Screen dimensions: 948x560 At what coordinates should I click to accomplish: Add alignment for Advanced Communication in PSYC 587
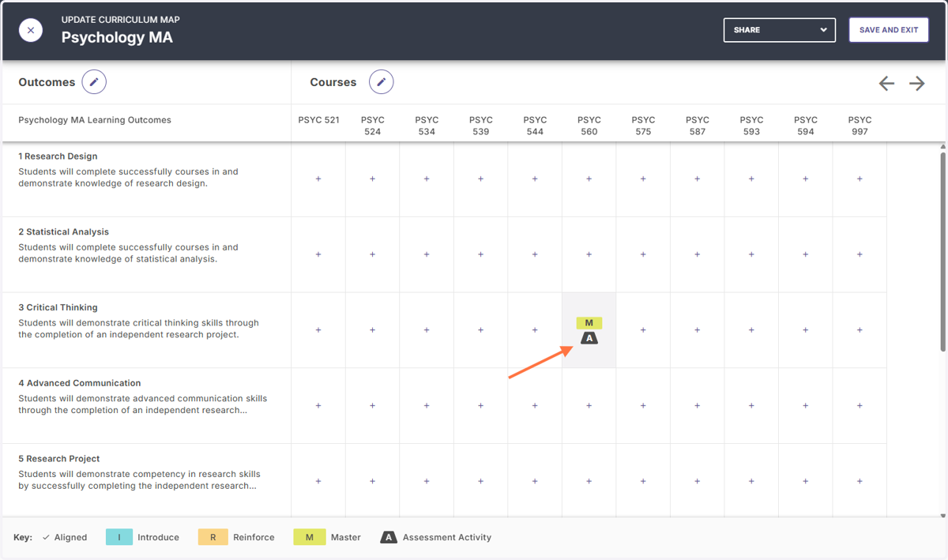698,405
